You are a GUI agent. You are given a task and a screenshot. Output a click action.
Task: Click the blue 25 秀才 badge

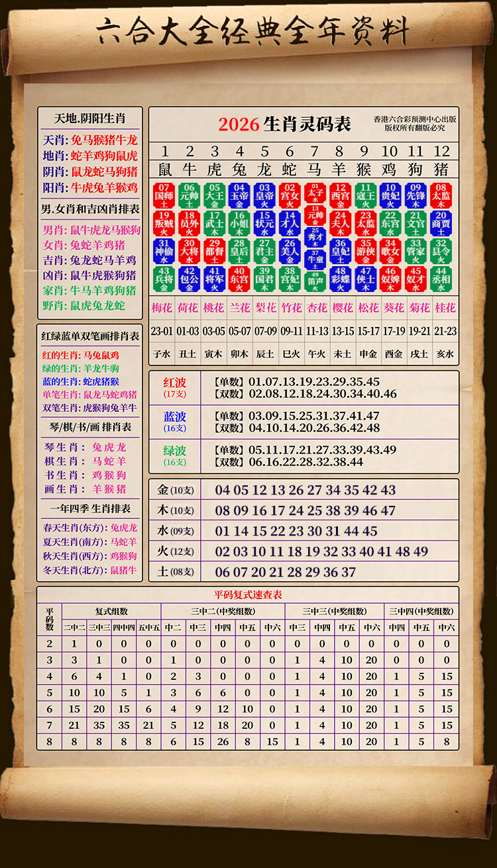pos(315,235)
